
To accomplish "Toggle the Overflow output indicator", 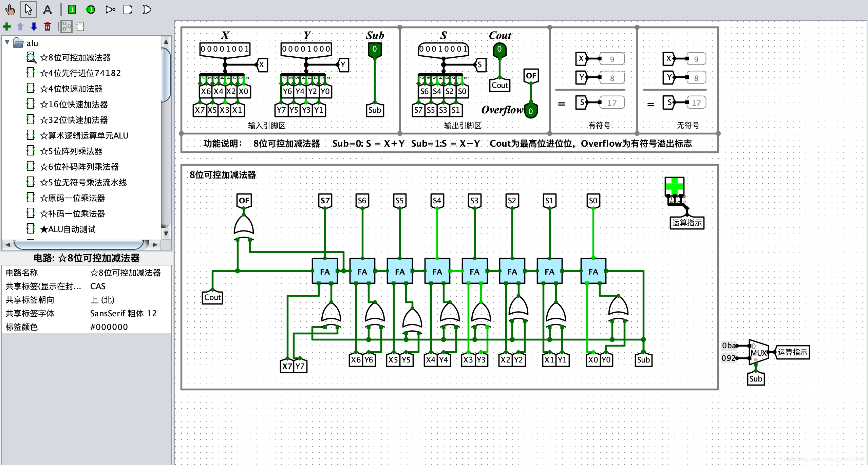I will coord(533,111).
